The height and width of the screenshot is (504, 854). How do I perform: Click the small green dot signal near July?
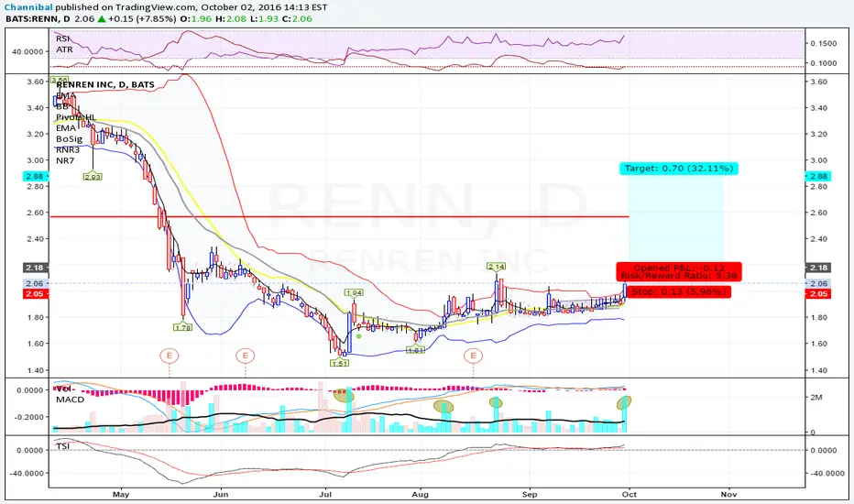[x=359, y=336]
